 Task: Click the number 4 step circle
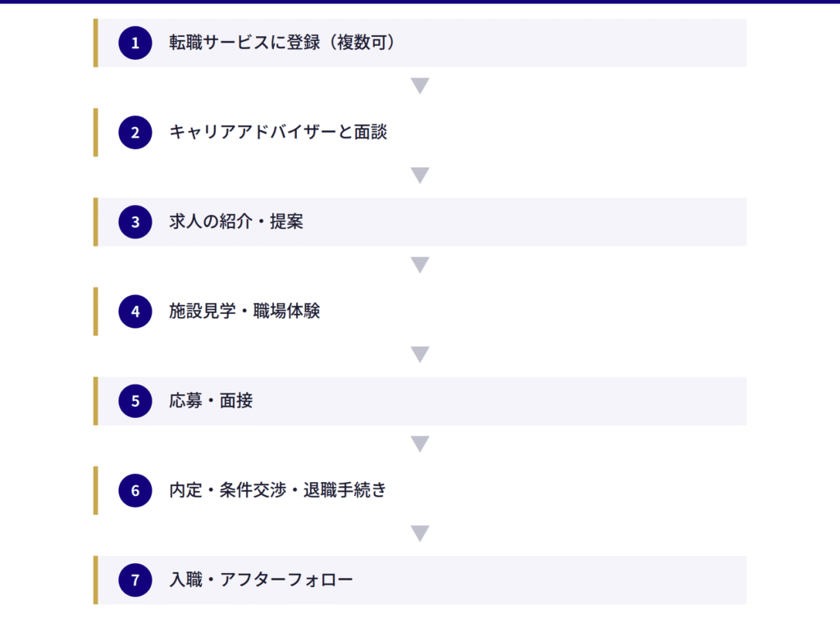[135, 311]
